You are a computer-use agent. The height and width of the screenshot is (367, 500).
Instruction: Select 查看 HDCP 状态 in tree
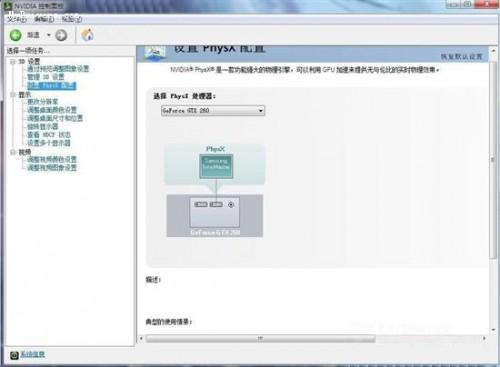click(49, 135)
